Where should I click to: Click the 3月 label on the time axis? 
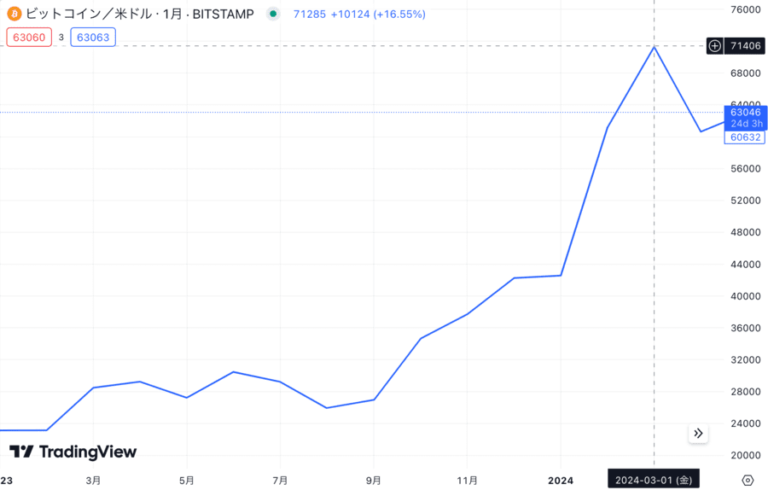(93, 480)
